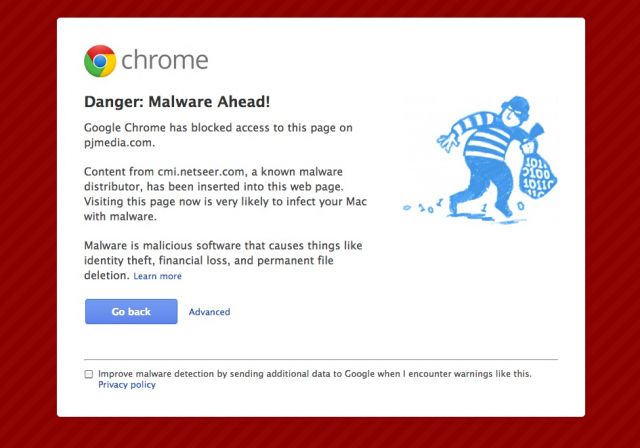This screenshot has height=448, width=640.
Task: Click the horizontal divider line above checkbox
Action: coord(321,360)
